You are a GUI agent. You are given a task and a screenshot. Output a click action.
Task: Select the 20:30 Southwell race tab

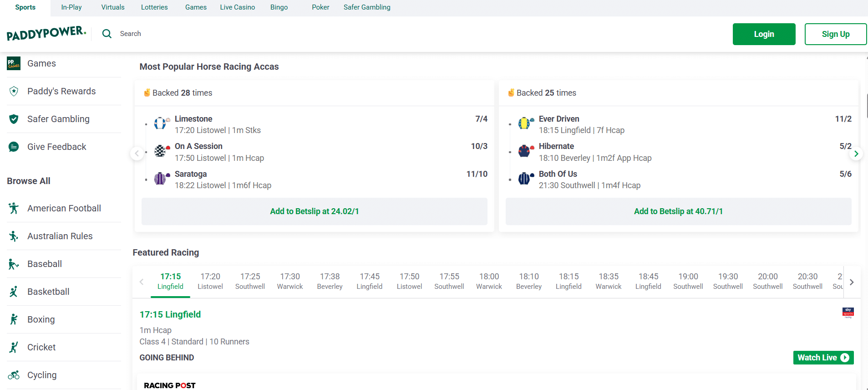click(x=808, y=282)
